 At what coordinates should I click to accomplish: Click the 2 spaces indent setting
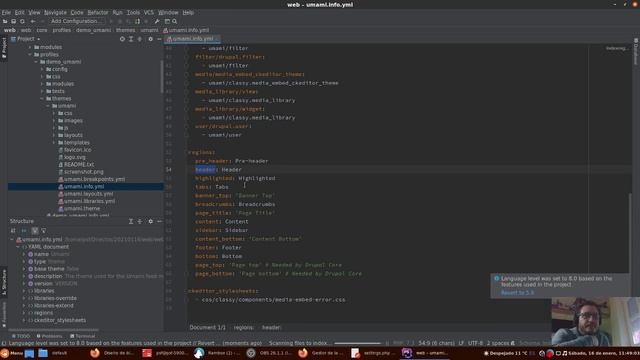tap(498, 343)
